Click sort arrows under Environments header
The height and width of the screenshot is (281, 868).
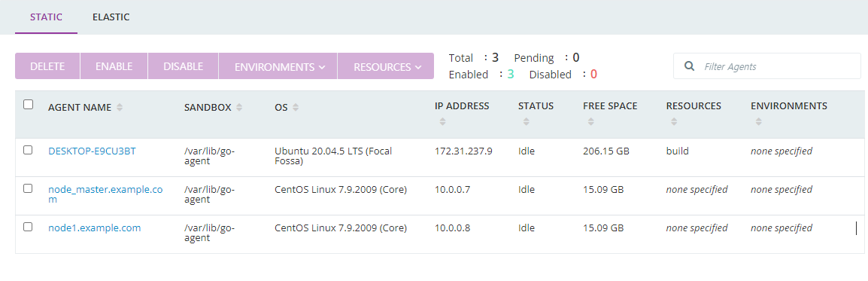pos(758,121)
